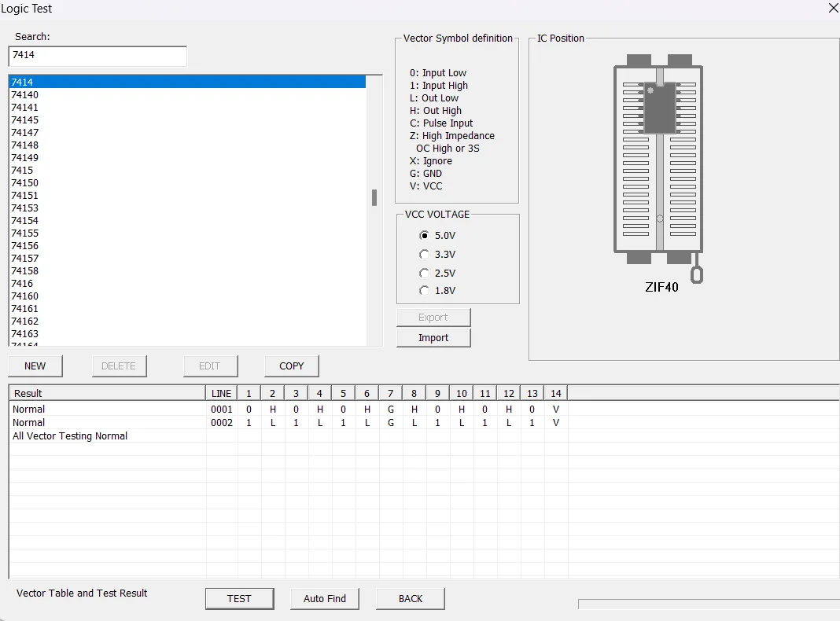Close the Logic Test window
Viewport: 840px width, 621px height.
coord(833,9)
